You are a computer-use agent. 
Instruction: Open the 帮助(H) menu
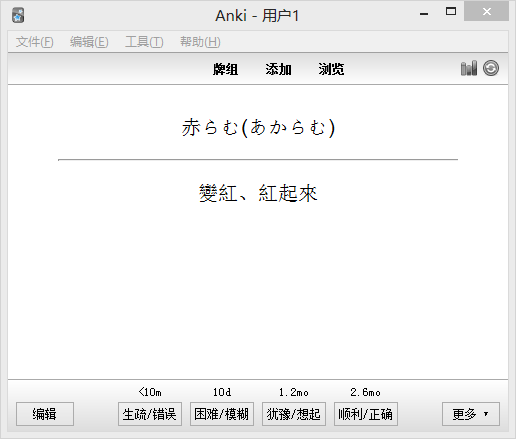(x=200, y=42)
